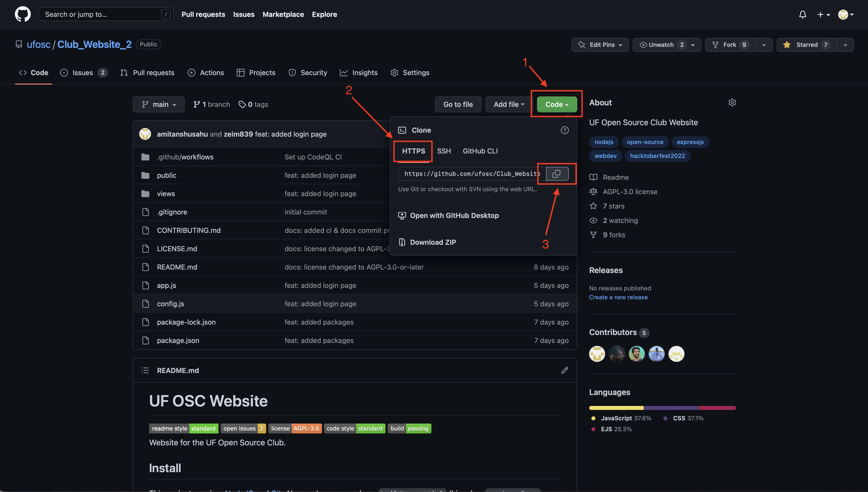The image size is (868, 492).
Task: Open README outline list icon
Action: click(145, 370)
